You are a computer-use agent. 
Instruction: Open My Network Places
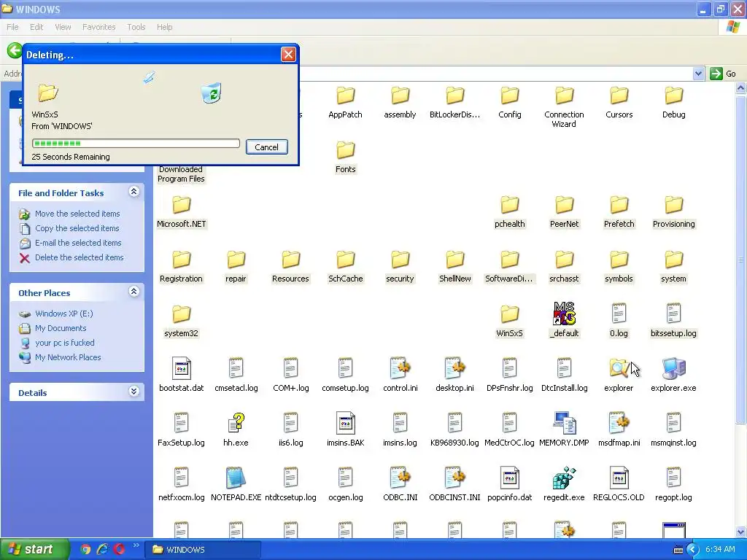68,357
